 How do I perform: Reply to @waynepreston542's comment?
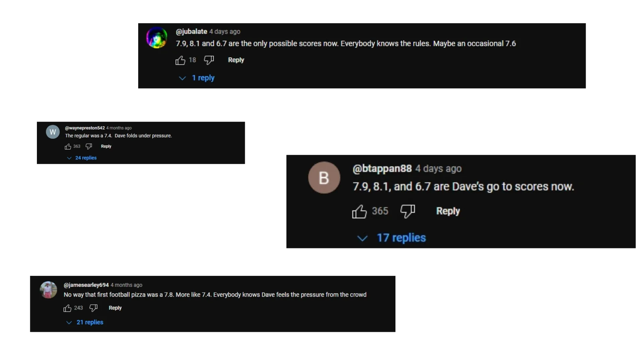coord(106,146)
